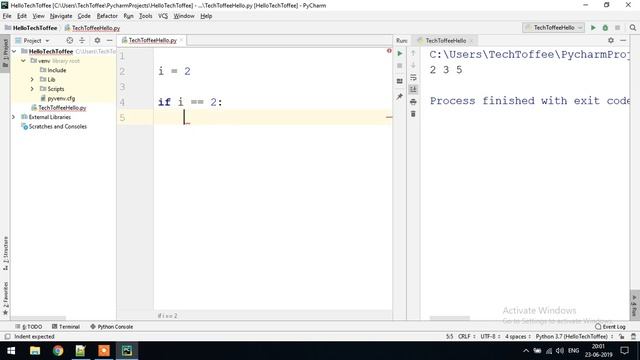The image size is (640, 360).
Task: Select the pyvenv.cfg file
Action: tap(58, 98)
